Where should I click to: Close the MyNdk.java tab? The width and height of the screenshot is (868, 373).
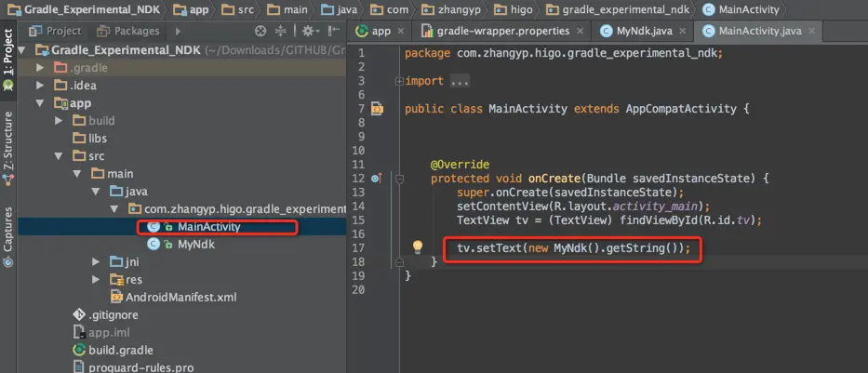coord(683,32)
